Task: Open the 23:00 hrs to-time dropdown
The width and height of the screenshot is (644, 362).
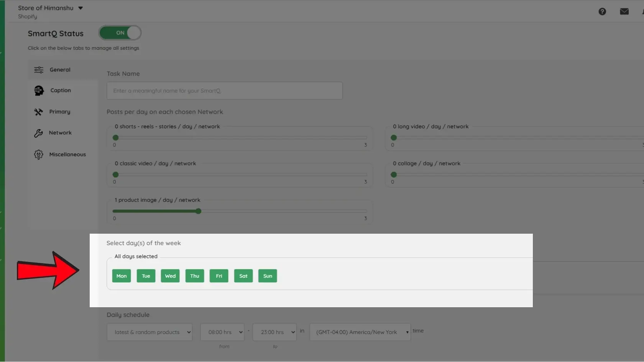Action: click(274, 332)
